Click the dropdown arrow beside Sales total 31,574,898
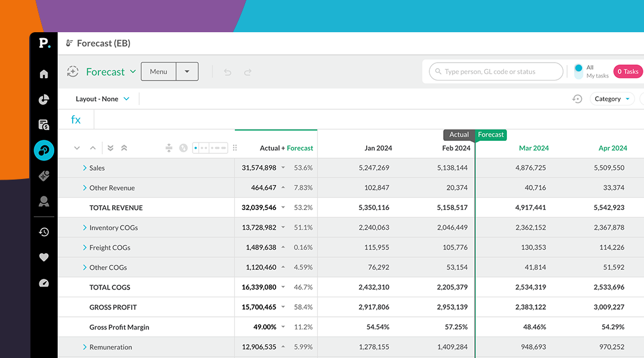 tap(283, 168)
